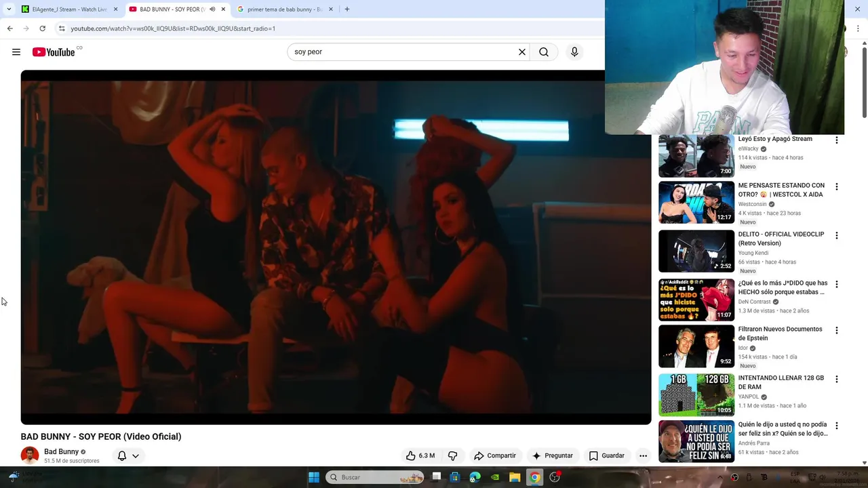The height and width of the screenshot is (488, 868).
Task: Open the Bad Bunny channel name link
Action: click(62, 452)
